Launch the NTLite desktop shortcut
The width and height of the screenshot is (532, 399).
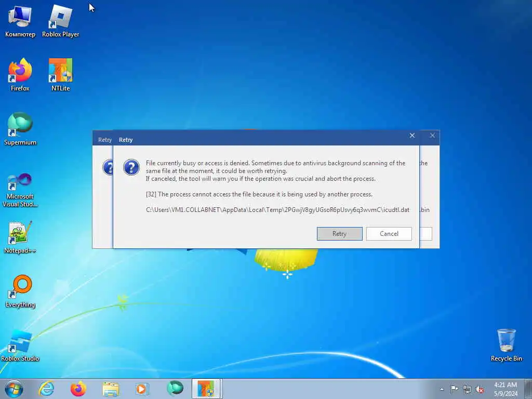click(60, 75)
